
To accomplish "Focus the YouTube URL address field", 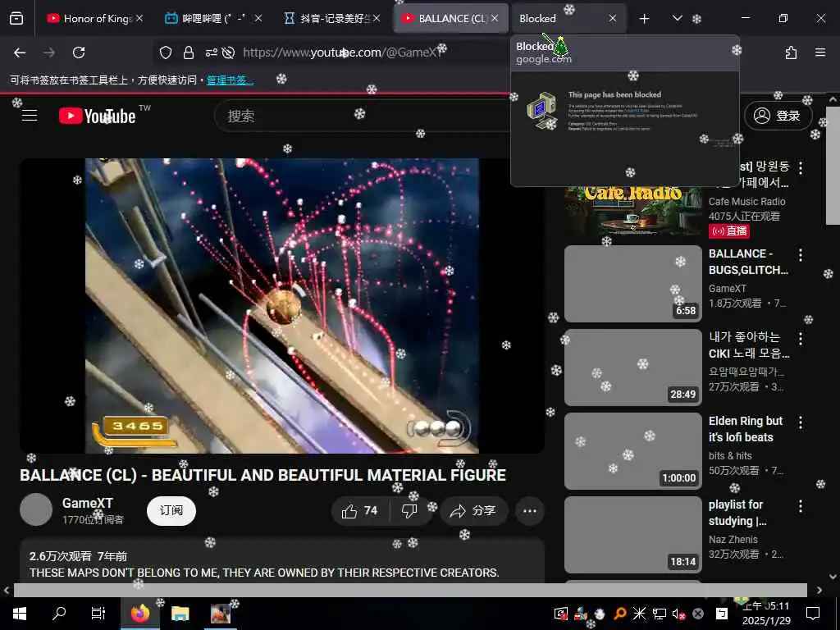I will 343,52.
